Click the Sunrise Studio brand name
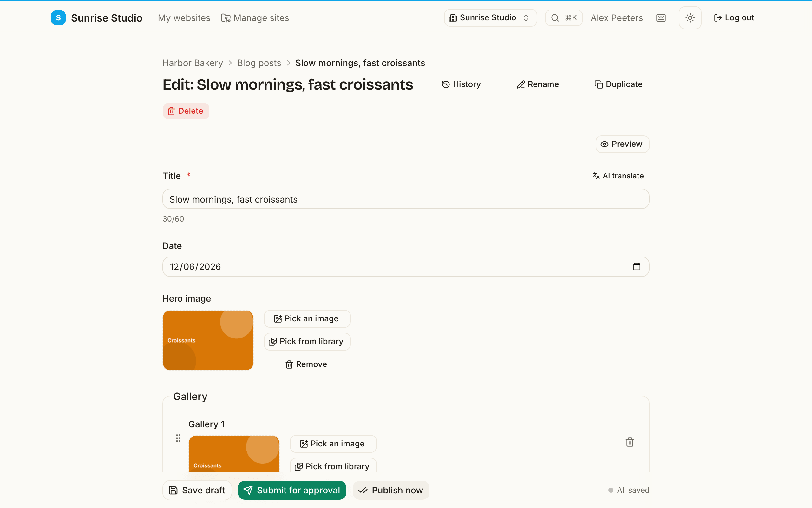Image resolution: width=812 pixels, height=508 pixels. [107, 18]
